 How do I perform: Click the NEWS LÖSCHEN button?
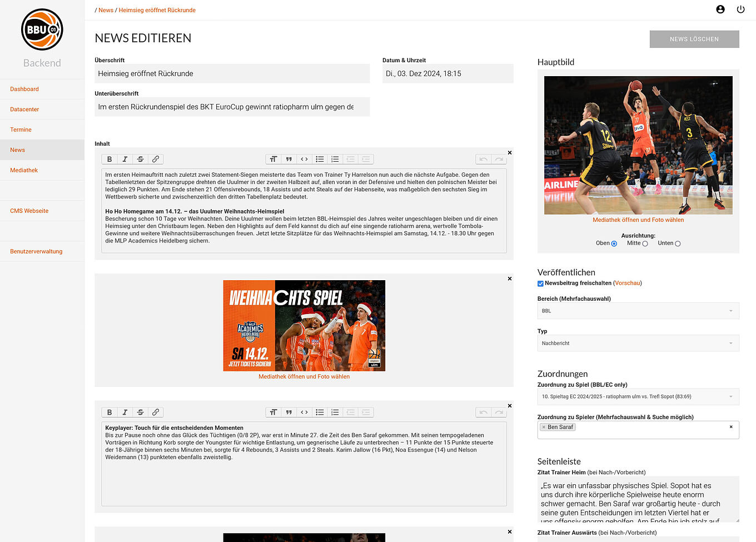click(694, 39)
